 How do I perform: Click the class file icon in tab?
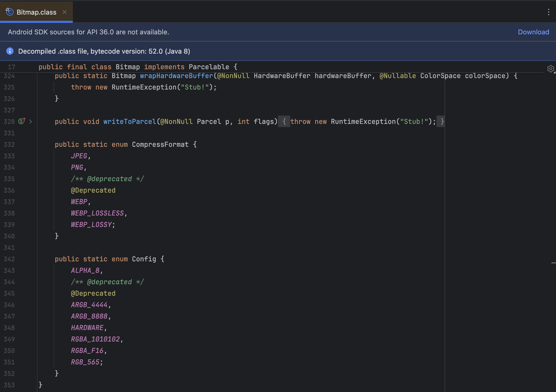(10, 12)
